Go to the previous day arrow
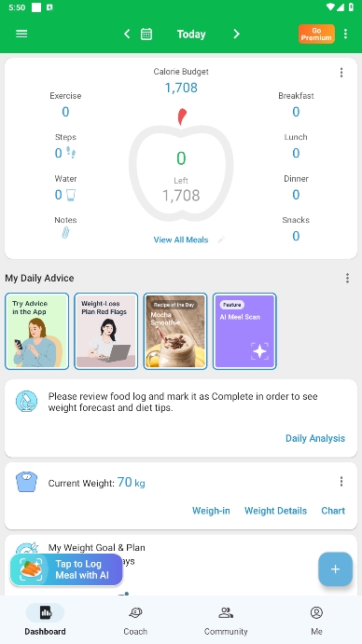The width and height of the screenshot is (362, 644). (127, 34)
